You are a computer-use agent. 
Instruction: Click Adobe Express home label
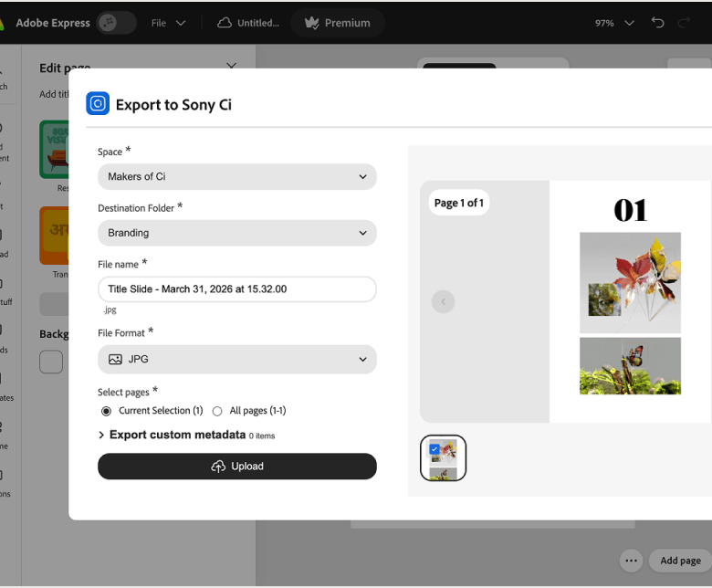tap(53, 23)
